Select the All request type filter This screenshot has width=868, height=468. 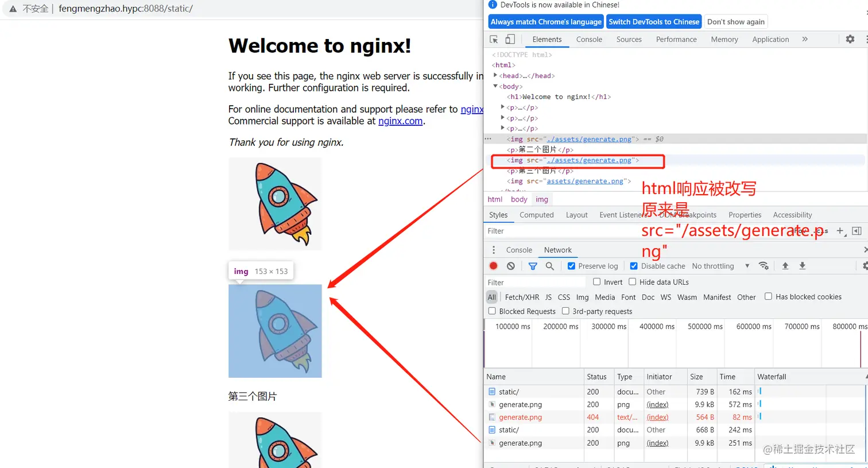492,297
